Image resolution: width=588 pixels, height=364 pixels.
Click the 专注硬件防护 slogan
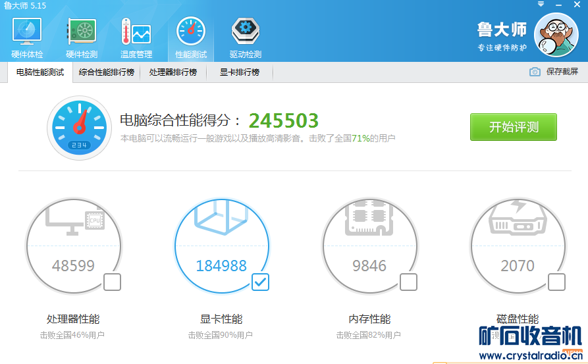tap(502, 47)
